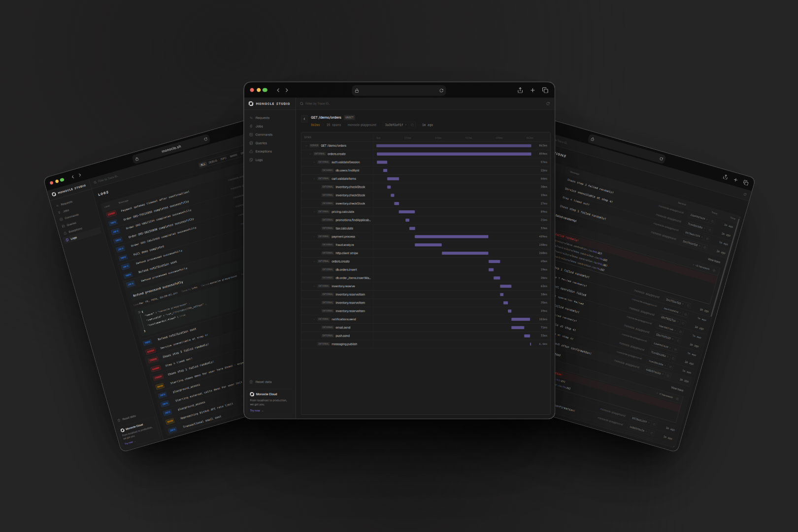Click the browser share icon
798x532 pixels.
pos(520,90)
